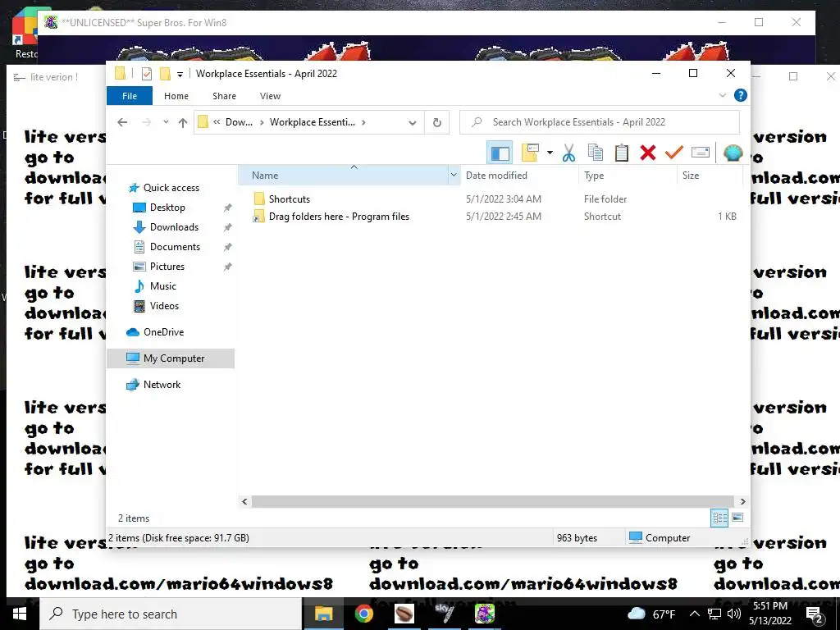Open Google Chrome from taskbar
840x630 pixels.
click(x=363, y=614)
